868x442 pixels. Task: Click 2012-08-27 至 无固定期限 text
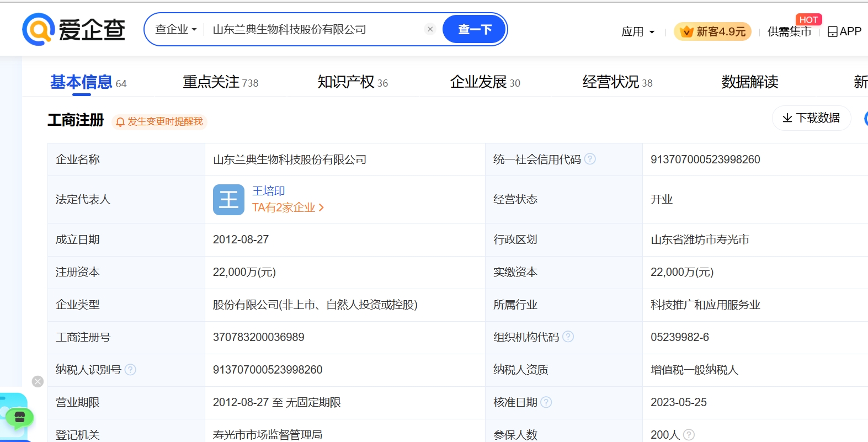277,402
